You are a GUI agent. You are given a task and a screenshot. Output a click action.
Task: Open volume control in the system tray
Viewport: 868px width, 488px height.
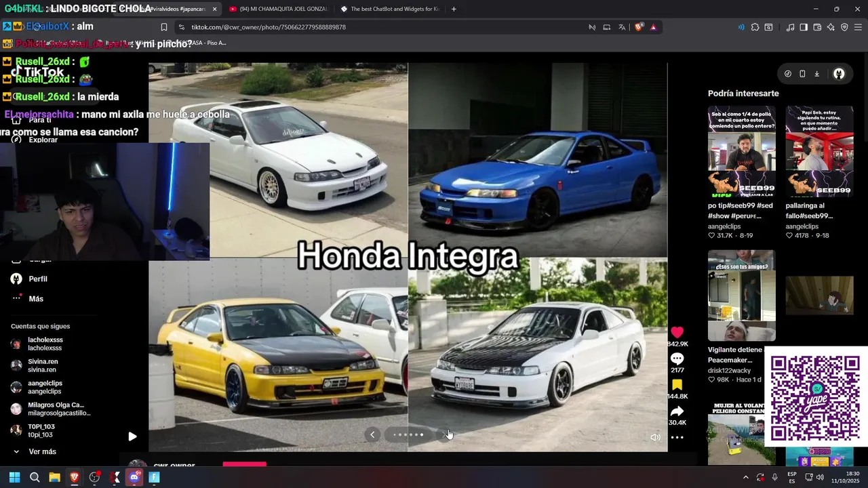[820, 477]
